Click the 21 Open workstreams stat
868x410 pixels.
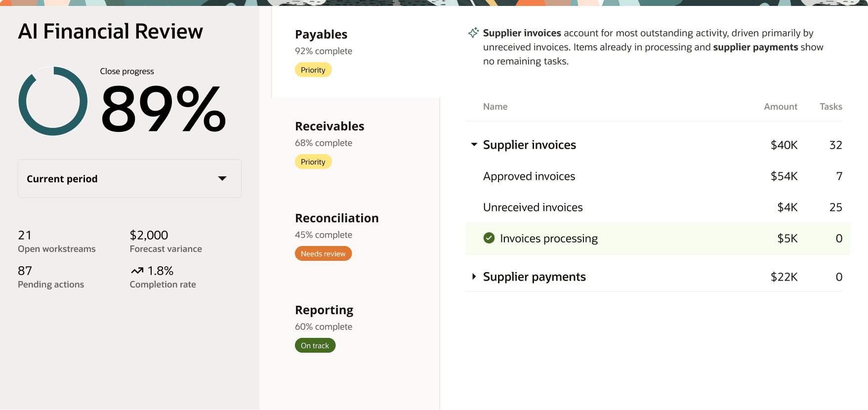click(x=56, y=241)
